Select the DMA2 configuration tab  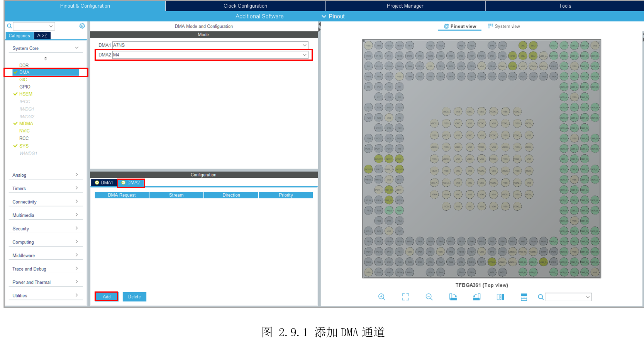point(131,183)
